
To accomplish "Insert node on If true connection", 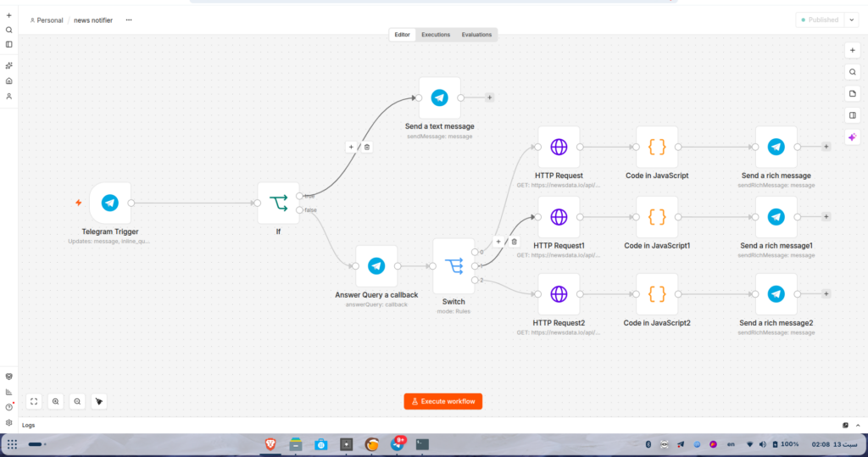I will tap(351, 148).
